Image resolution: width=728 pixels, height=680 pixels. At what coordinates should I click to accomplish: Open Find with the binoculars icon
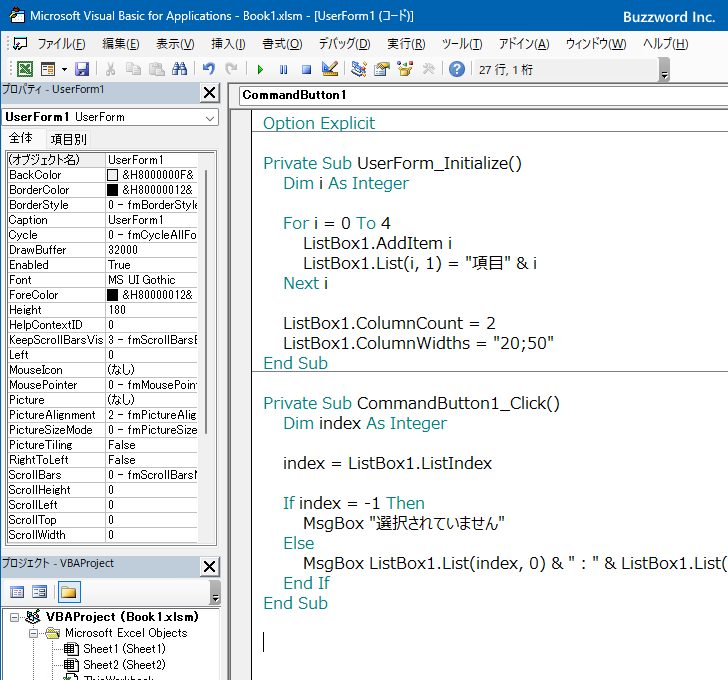(179, 69)
